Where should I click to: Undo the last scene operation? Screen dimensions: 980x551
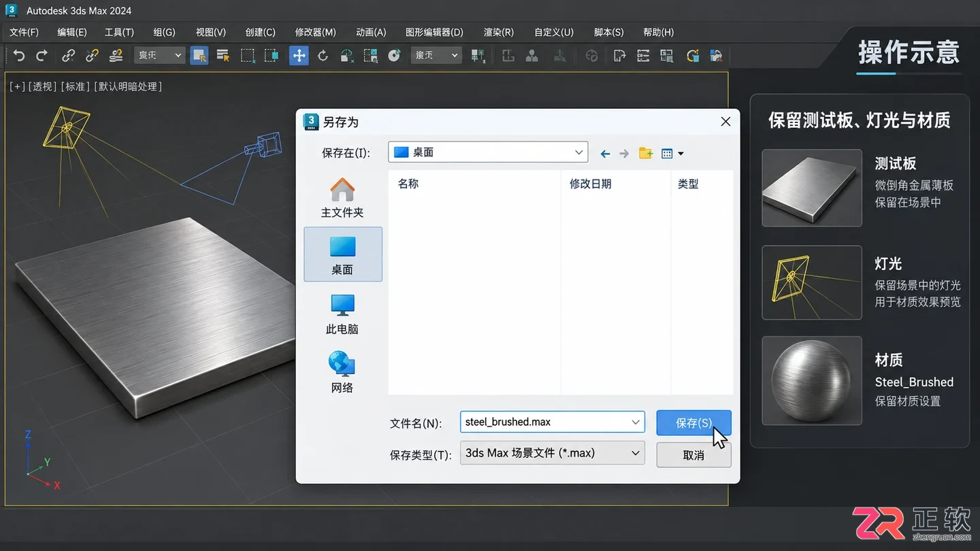pos(19,56)
